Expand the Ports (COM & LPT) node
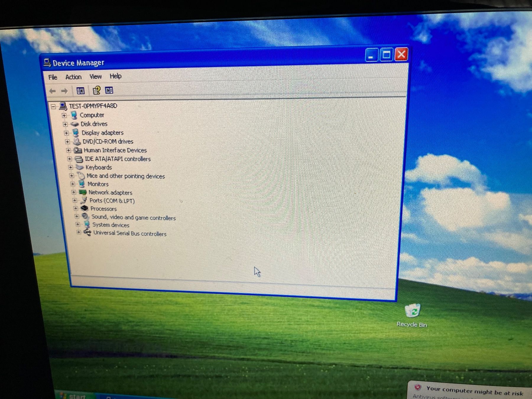 [x=74, y=200]
